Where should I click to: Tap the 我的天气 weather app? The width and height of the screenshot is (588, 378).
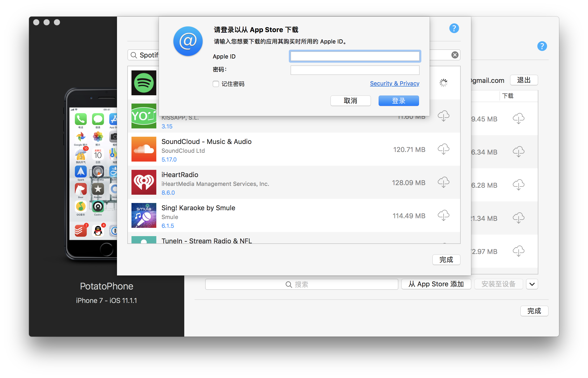click(81, 154)
